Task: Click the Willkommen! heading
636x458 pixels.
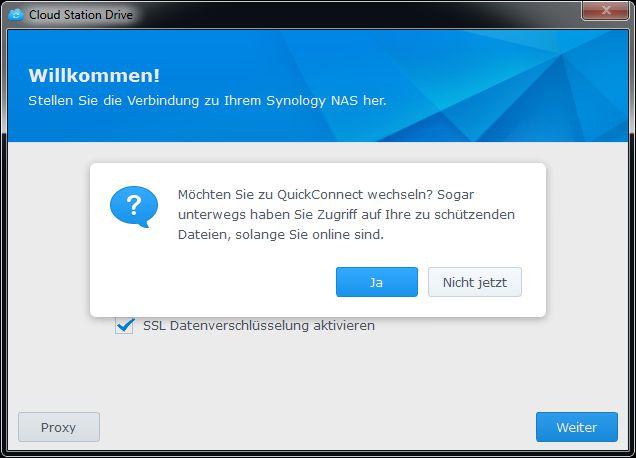Action: [x=94, y=75]
